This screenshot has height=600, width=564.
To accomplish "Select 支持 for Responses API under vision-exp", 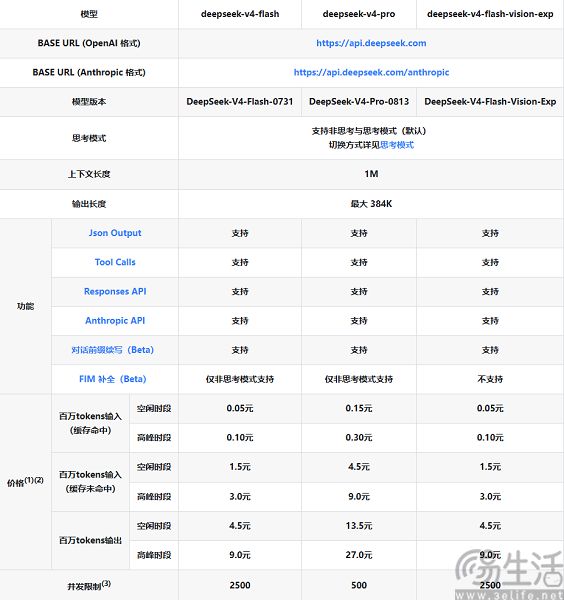I will coord(490,292).
